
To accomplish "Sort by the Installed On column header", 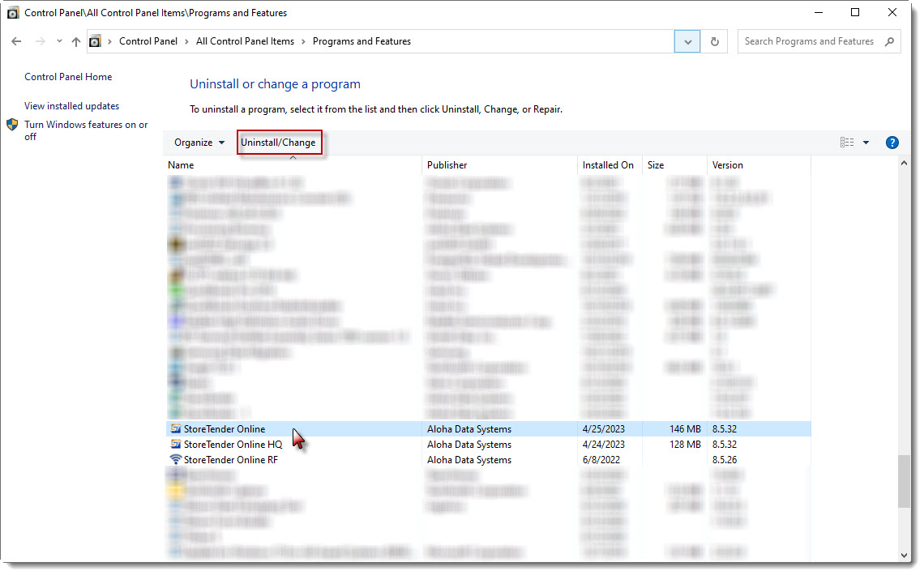I will pos(610,165).
